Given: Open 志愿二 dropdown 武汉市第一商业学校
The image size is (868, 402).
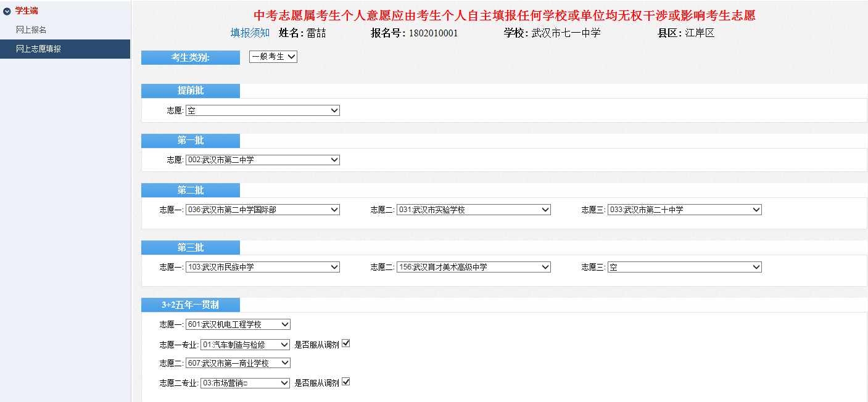Looking at the screenshot, I should click(238, 363).
